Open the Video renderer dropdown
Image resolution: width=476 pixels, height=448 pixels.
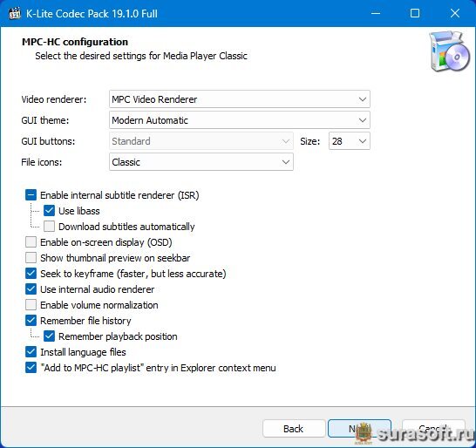click(240, 99)
